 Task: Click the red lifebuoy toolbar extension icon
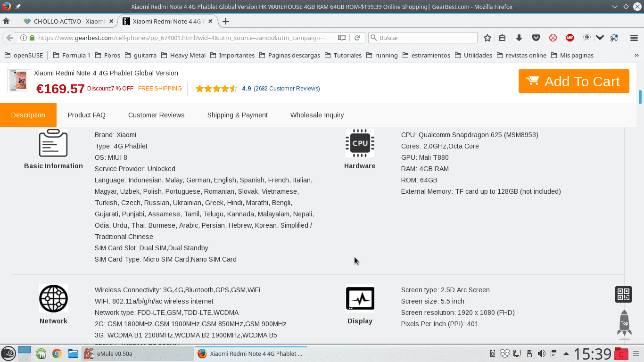coord(553,38)
